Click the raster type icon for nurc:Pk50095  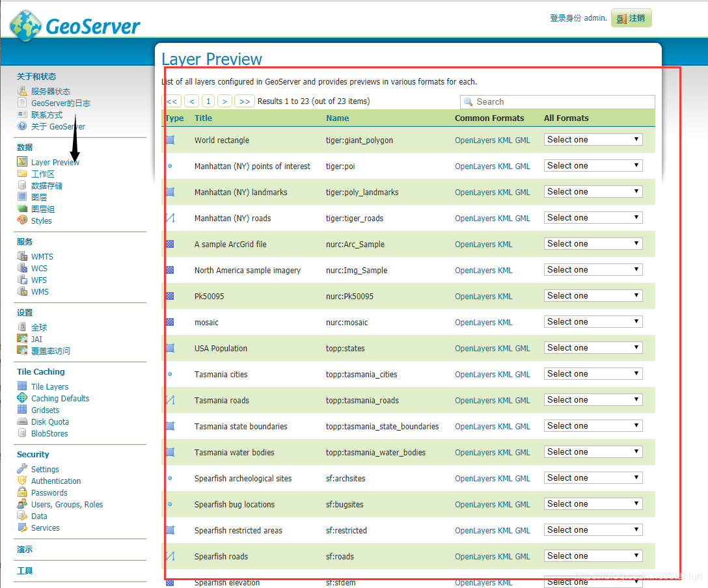point(170,296)
